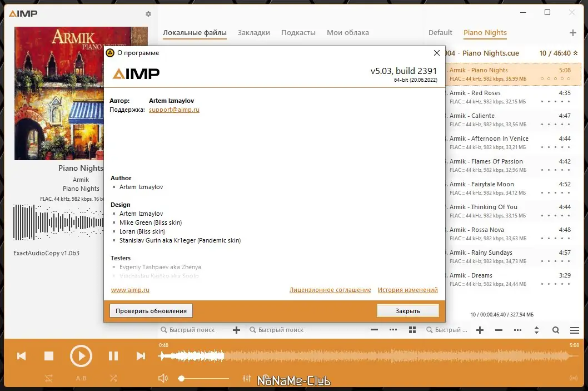
Task: Open the Закладки tab
Action: point(254,33)
